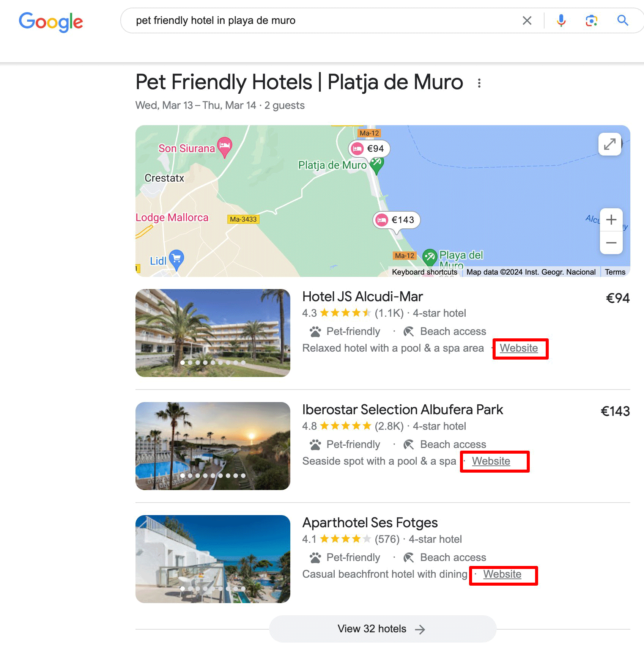The height and width of the screenshot is (660, 644).
Task: Select the €94 hotel price pin on the map
Action: (369, 149)
